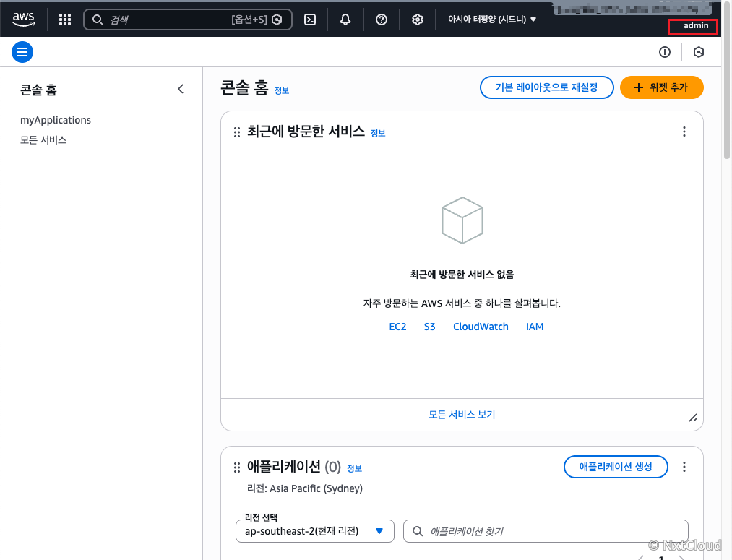The width and height of the screenshot is (732, 560).
Task: Open the notifications bell
Action: [x=345, y=20]
